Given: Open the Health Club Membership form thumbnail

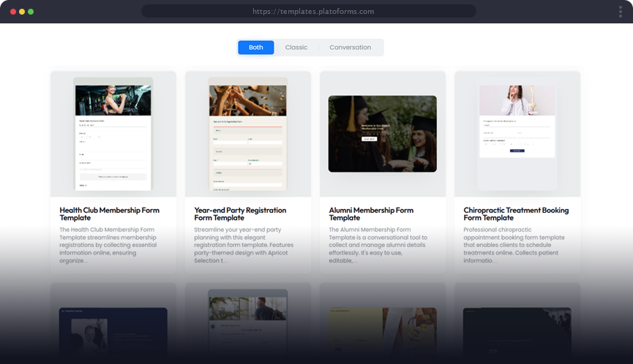Looking at the screenshot, I should (113, 134).
